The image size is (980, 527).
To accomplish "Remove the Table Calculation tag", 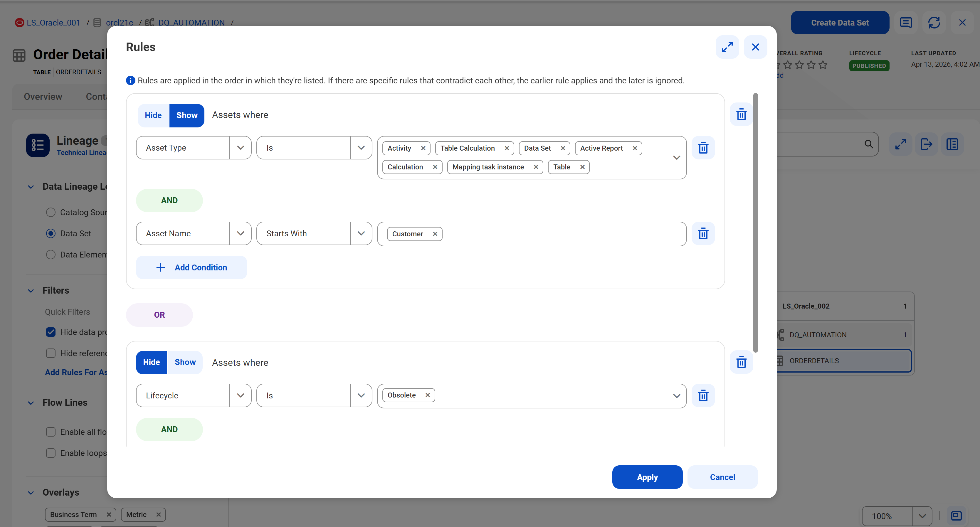I will click(x=507, y=148).
